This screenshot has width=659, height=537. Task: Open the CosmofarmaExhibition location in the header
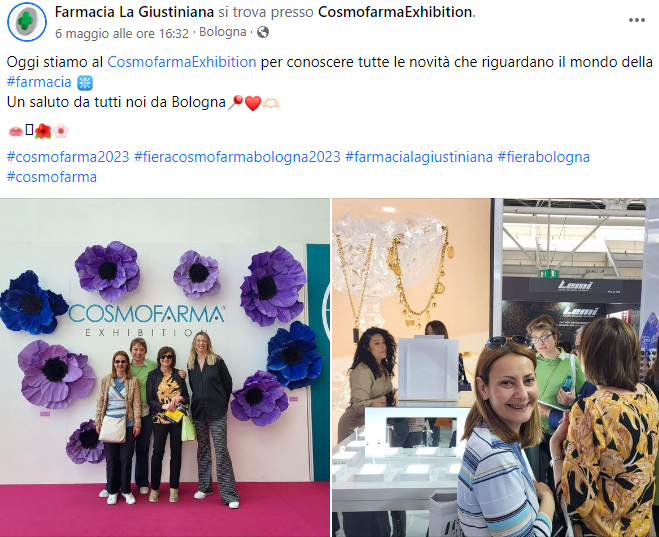[x=395, y=12]
